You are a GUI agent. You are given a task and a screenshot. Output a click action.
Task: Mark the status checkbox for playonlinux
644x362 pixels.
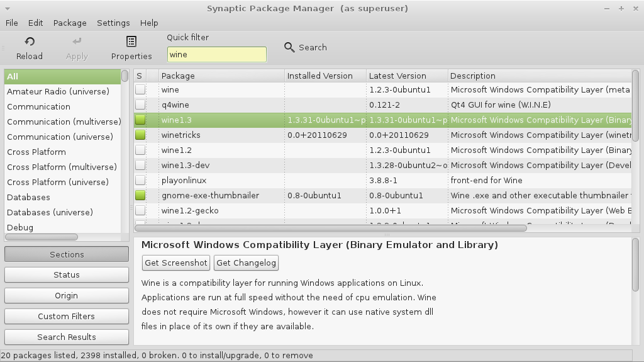pyautogui.click(x=140, y=180)
